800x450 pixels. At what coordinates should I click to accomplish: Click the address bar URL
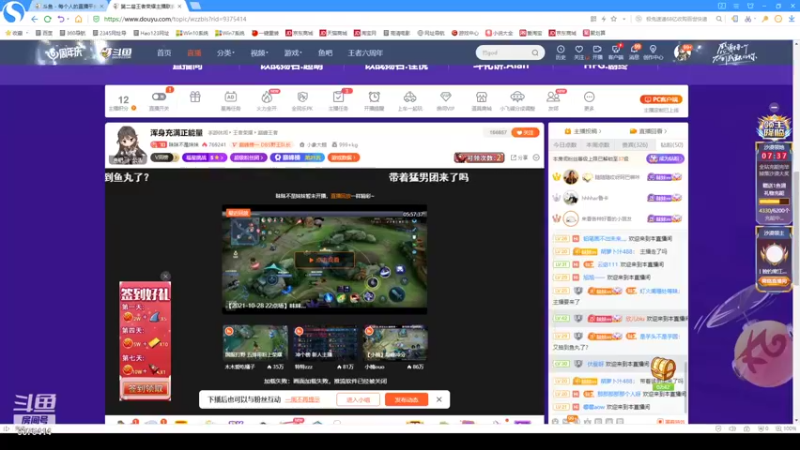[175, 19]
